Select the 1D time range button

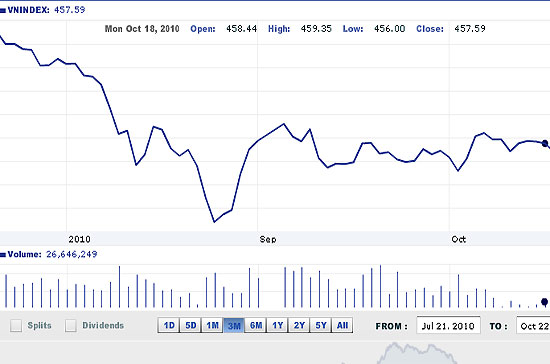tap(169, 325)
